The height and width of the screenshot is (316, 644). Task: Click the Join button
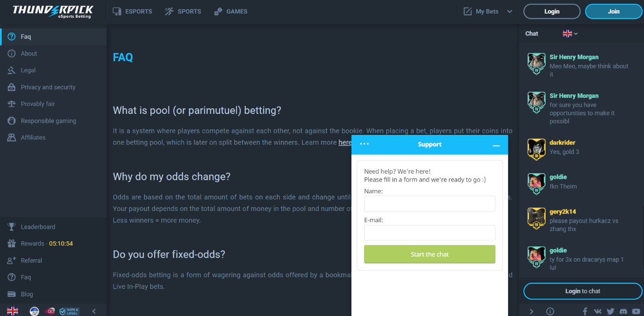pos(614,12)
